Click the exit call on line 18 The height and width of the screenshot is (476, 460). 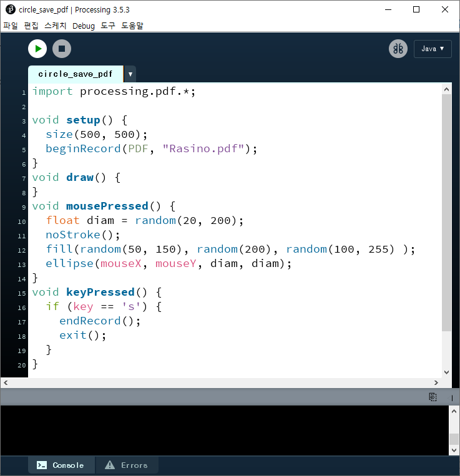click(73, 336)
